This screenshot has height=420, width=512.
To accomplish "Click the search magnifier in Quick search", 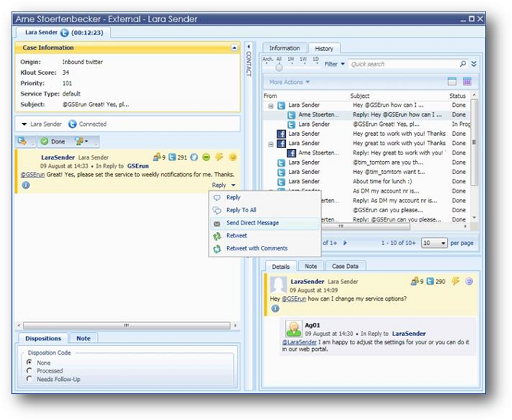I will pyautogui.click(x=464, y=64).
